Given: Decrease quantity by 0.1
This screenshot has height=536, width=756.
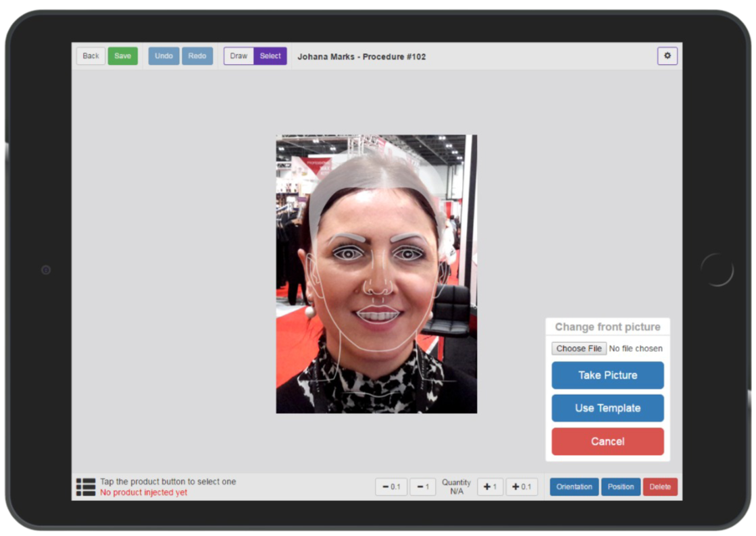Looking at the screenshot, I should pos(391,487).
